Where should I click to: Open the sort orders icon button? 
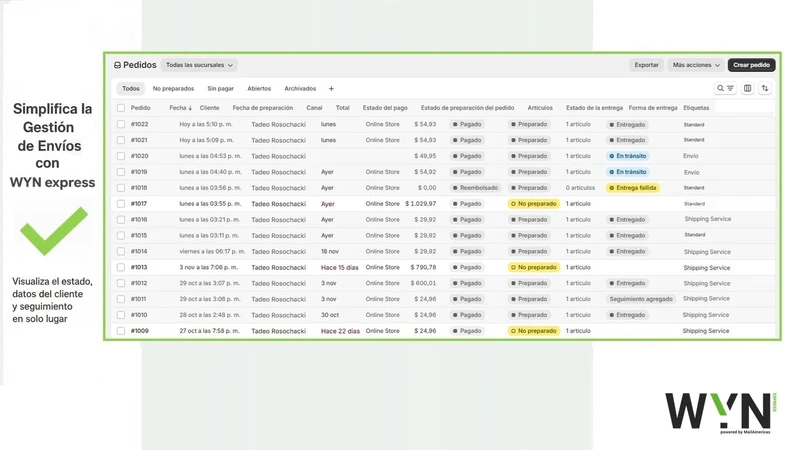pyautogui.click(x=765, y=88)
